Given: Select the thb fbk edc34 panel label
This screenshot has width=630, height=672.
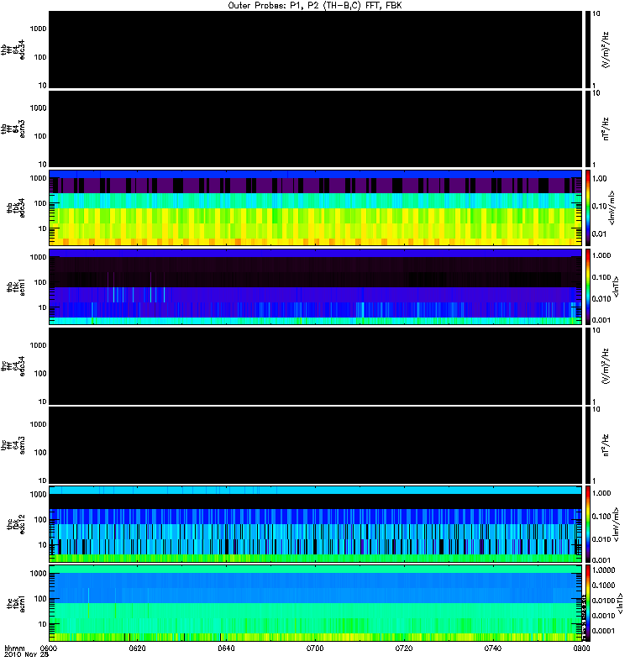Looking at the screenshot, I should pyautogui.click(x=15, y=208).
